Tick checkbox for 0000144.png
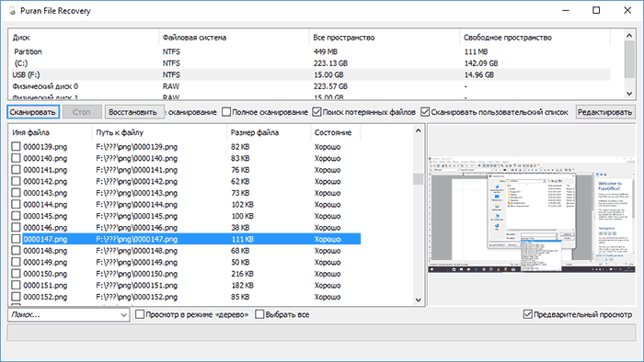Screen dimensions: 644x362 [16, 204]
